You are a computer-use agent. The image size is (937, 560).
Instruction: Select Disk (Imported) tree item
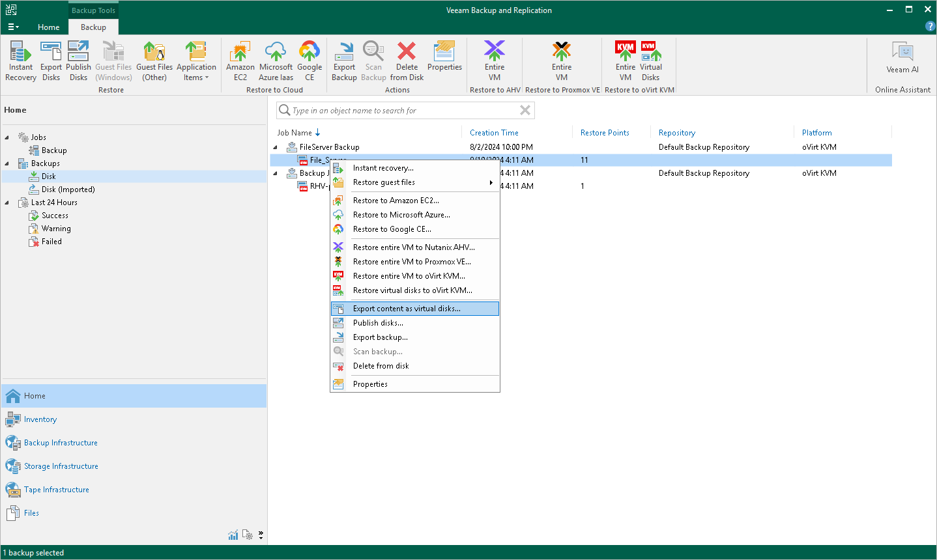tap(68, 189)
